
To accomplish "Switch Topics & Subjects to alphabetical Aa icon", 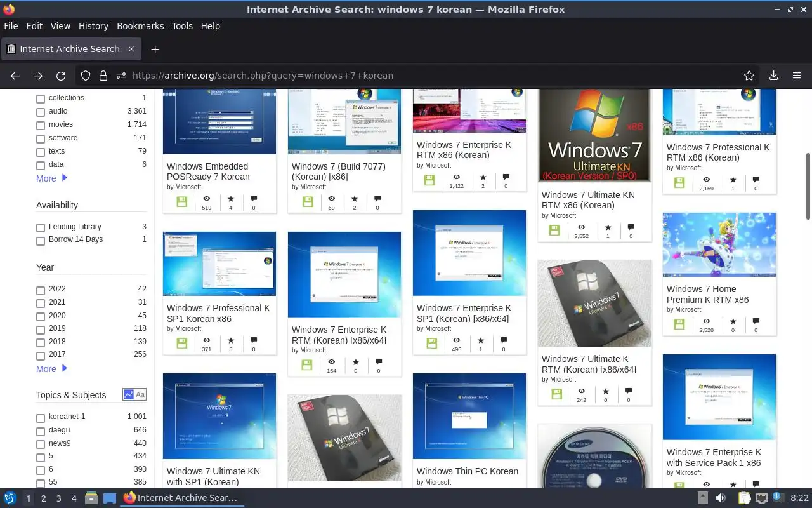I will click(140, 395).
